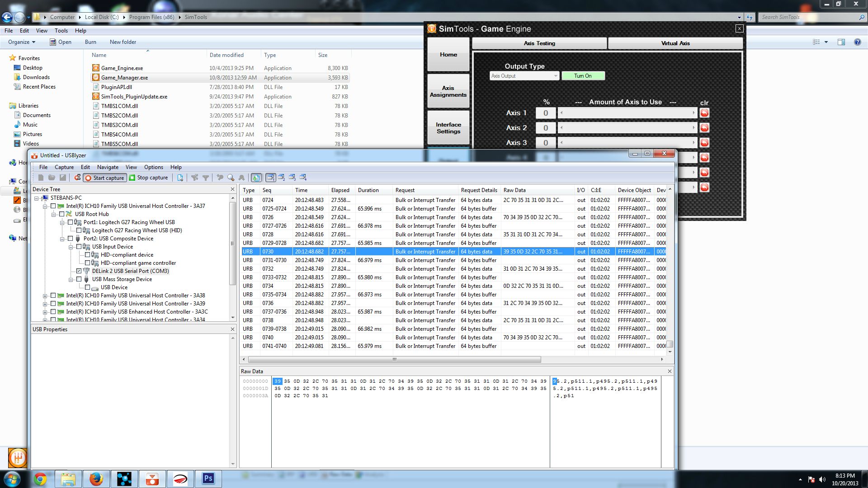Click the find-previous icon left of the magnifier
Screen dimensions: 868x488
click(220, 178)
